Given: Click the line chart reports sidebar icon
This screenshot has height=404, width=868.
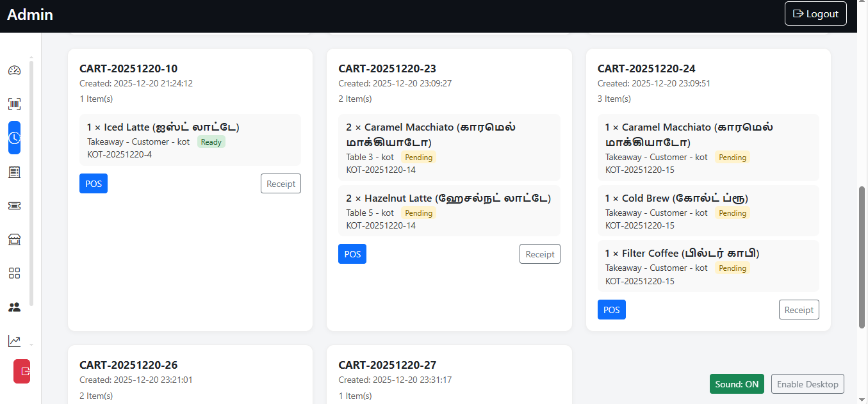Looking at the screenshot, I should pos(14,341).
